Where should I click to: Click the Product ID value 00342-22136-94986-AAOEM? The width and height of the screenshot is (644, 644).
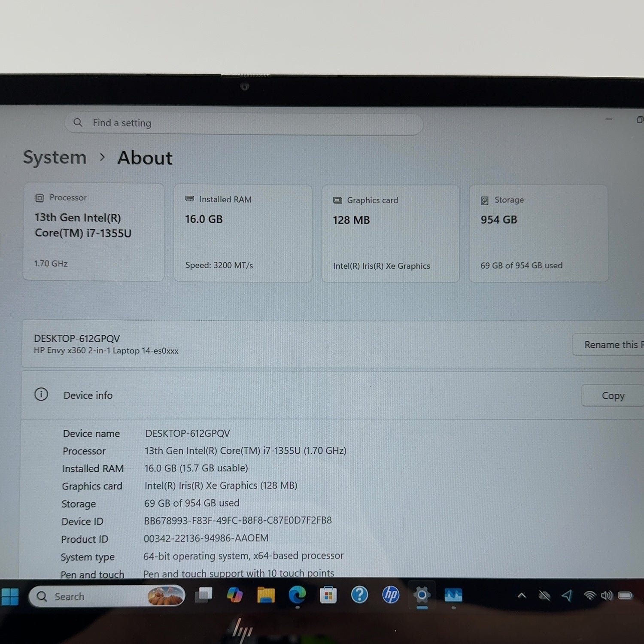206,538
